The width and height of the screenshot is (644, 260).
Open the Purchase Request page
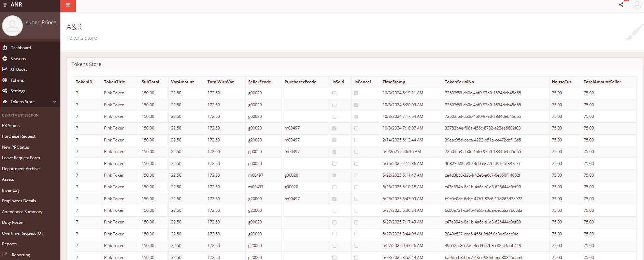pos(19,136)
